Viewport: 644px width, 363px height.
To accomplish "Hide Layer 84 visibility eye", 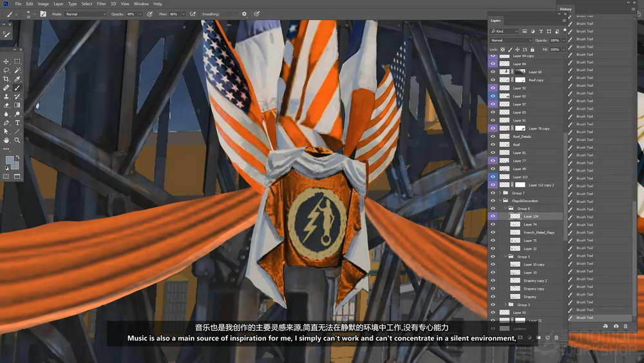I will click(493, 64).
